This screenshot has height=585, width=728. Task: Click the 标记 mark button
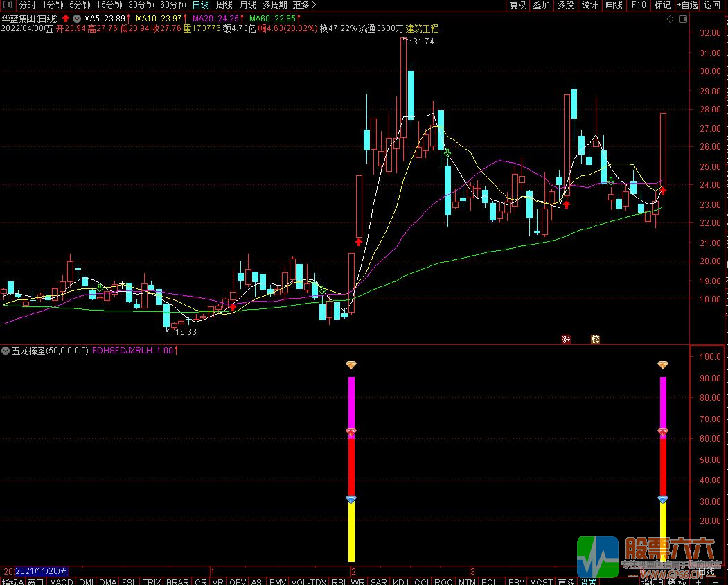662,5
